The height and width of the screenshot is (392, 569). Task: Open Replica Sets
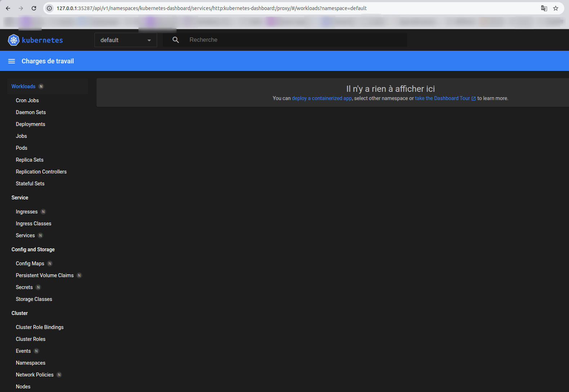[30, 160]
